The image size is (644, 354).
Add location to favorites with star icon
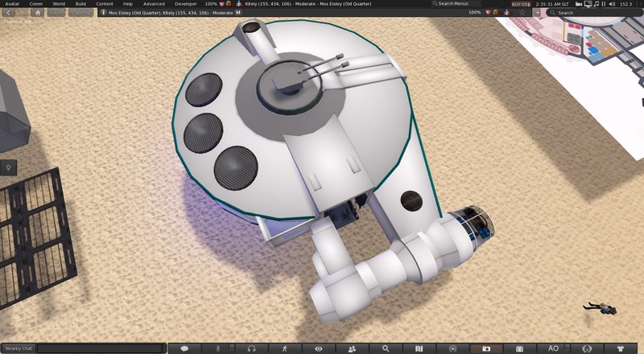pyautogui.click(x=522, y=13)
